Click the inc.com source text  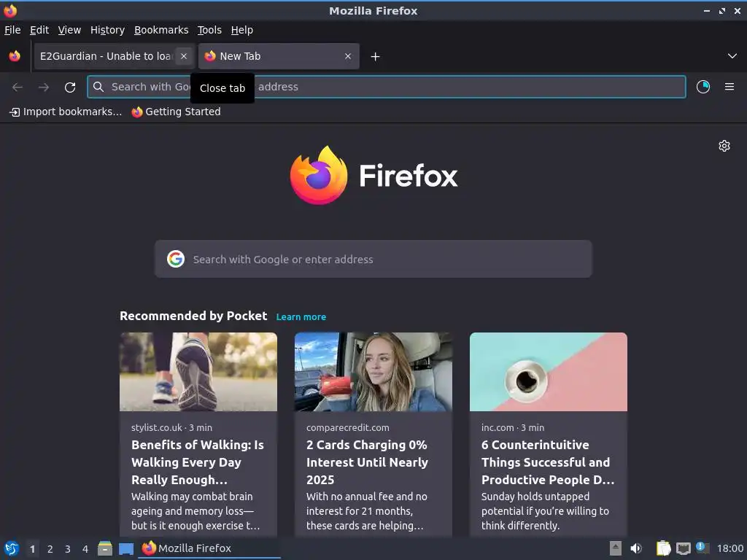(498, 427)
